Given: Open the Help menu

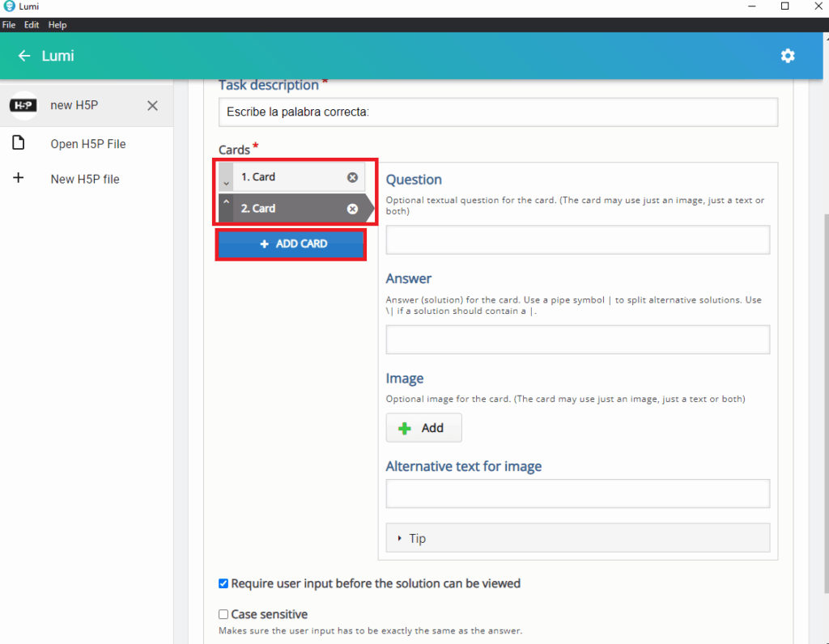Looking at the screenshot, I should (57, 25).
